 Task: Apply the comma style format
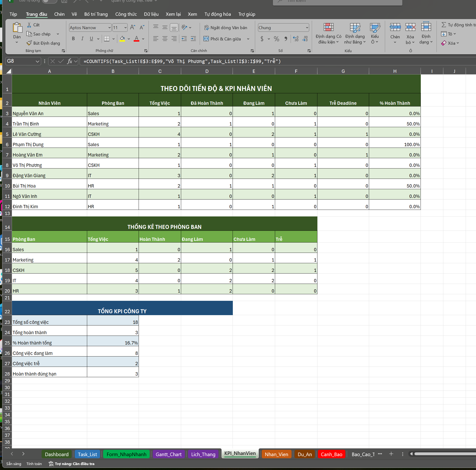pyautogui.click(x=285, y=39)
